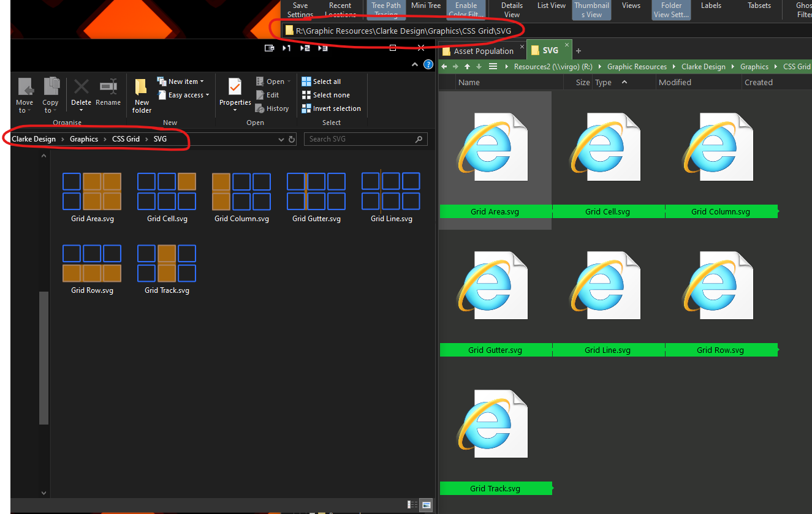Screen dimensions: 812x514
Task: Select the SVG tab in XYplorer
Action: pos(550,50)
